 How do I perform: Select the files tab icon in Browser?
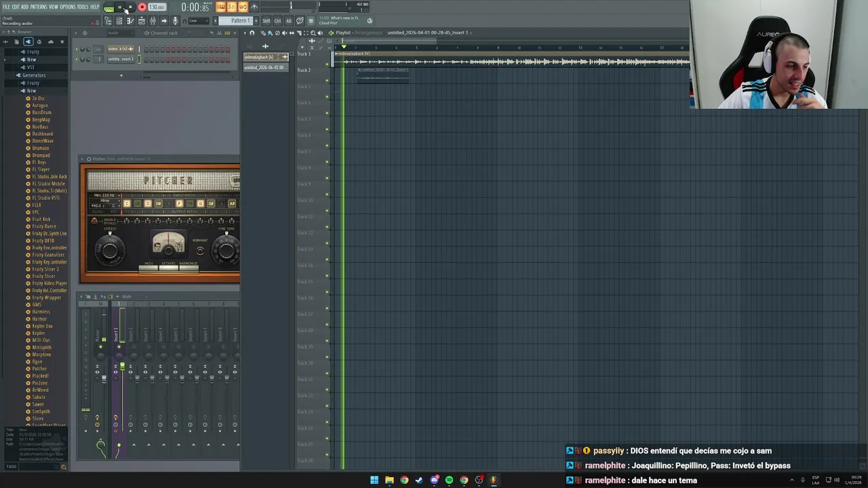(x=16, y=42)
